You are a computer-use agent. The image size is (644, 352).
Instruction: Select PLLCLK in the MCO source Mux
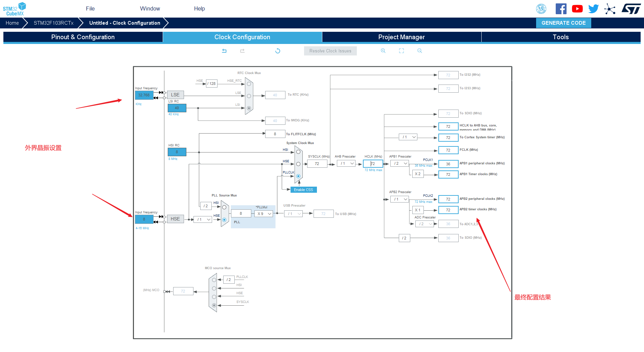tap(214, 280)
